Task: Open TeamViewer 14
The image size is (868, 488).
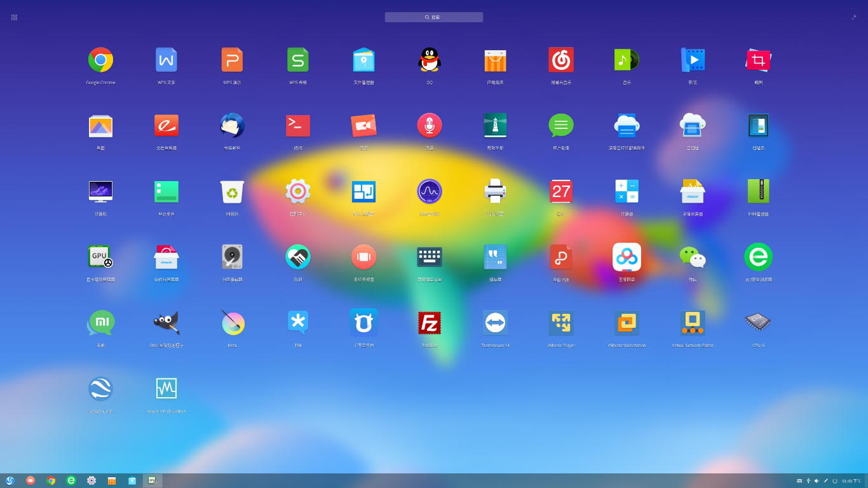Action: click(x=495, y=323)
